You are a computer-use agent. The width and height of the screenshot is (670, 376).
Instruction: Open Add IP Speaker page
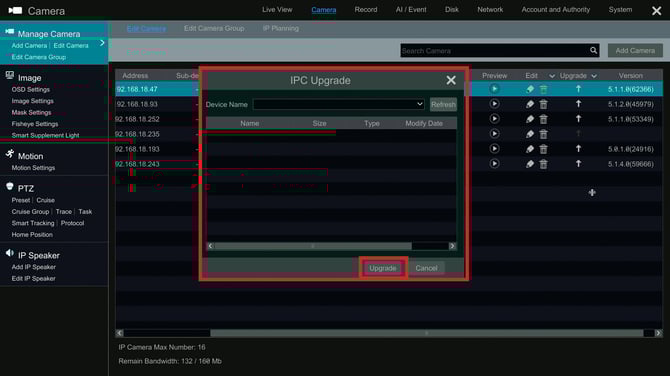[34, 267]
